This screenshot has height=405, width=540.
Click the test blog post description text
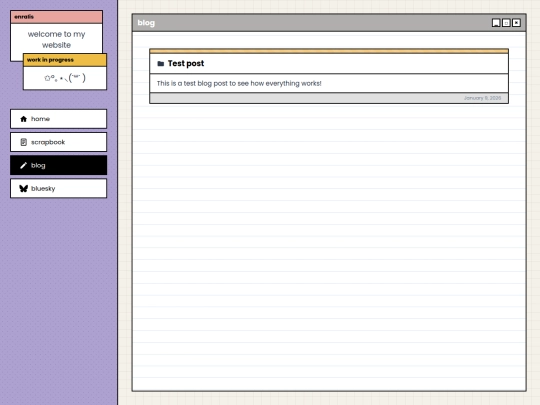(239, 83)
